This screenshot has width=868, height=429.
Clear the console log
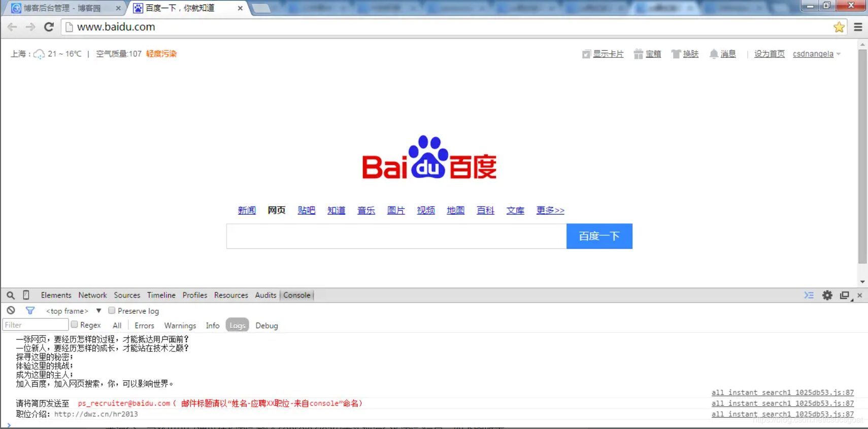tap(11, 310)
